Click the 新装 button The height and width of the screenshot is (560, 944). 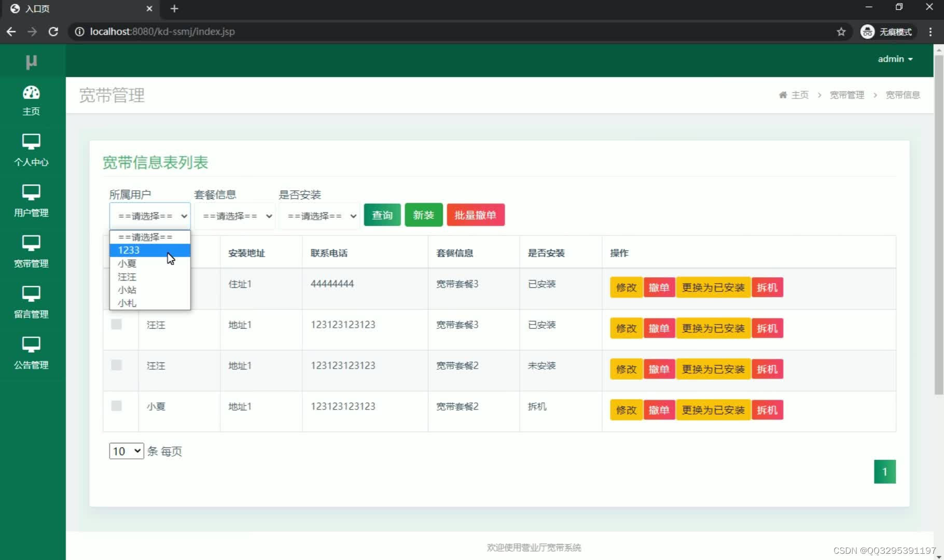click(x=423, y=215)
